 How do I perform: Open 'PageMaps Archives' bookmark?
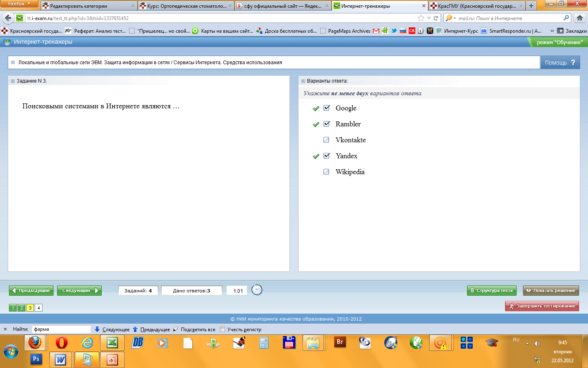tap(345, 31)
